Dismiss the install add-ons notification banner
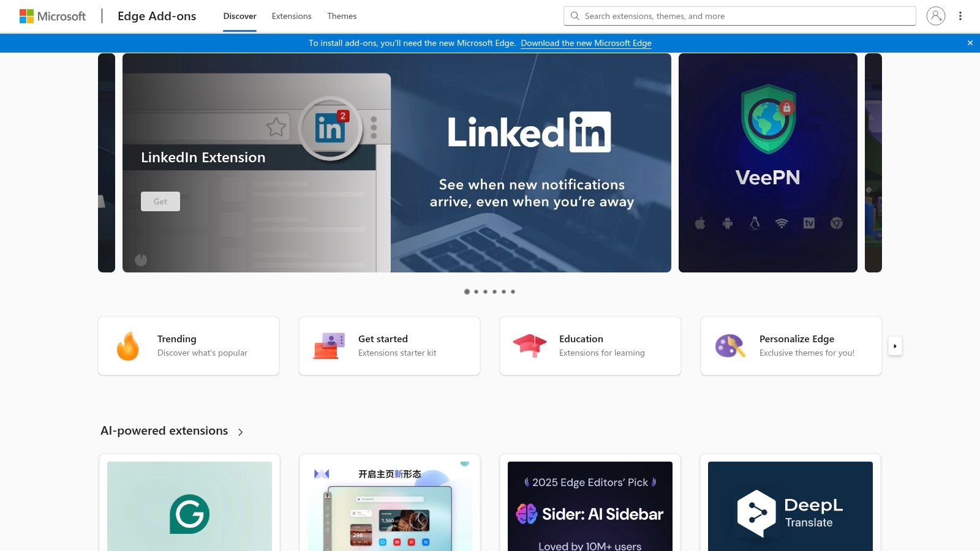The width and height of the screenshot is (980, 551). pyautogui.click(x=970, y=43)
